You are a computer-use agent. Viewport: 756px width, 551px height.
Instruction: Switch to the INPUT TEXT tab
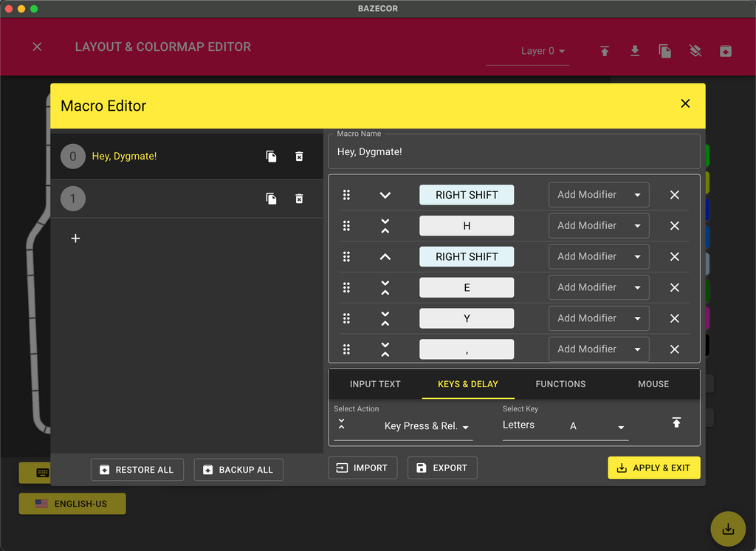click(375, 384)
